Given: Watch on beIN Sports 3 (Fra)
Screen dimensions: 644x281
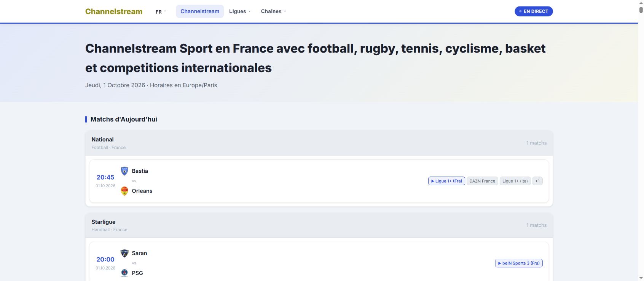Looking at the screenshot, I should click(519, 263).
